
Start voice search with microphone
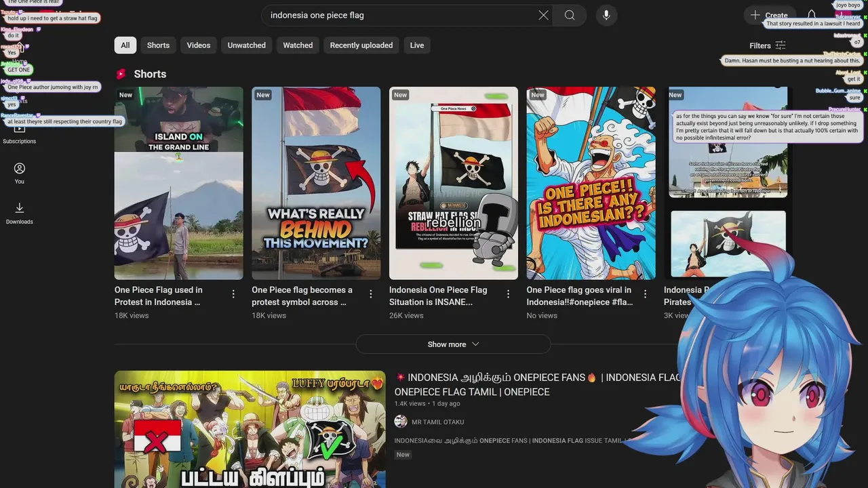coord(606,15)
